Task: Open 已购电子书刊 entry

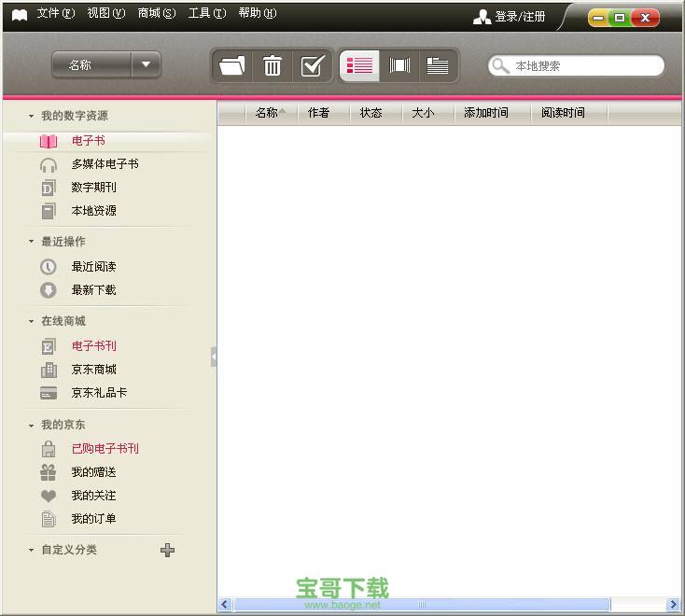Action: (105, 449)
